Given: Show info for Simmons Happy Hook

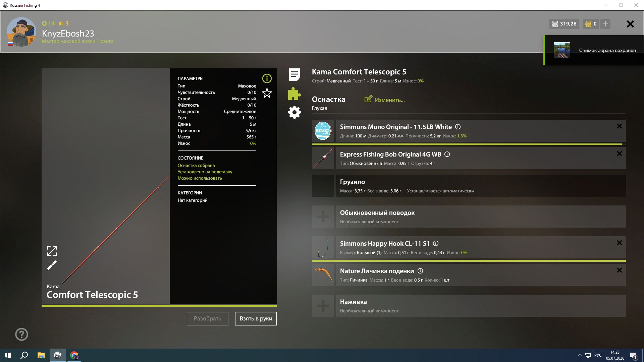Looking at the screenshot, I should pyautogui.click(x=436, y=243).
